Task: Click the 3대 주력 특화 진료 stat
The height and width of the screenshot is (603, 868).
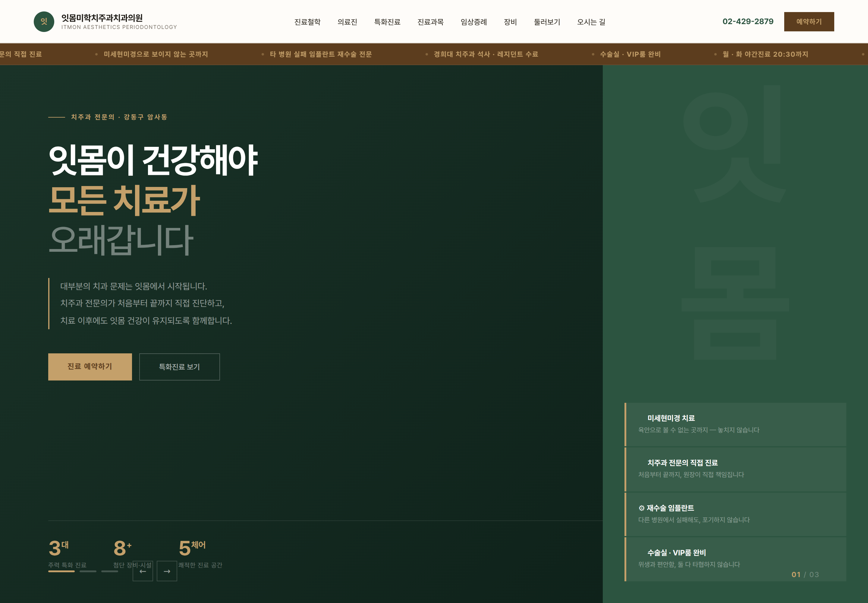Action: click(67, 554)
